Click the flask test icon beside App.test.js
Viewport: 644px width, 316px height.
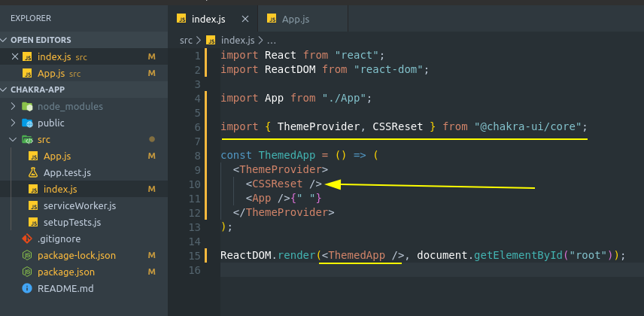[33, 172]
